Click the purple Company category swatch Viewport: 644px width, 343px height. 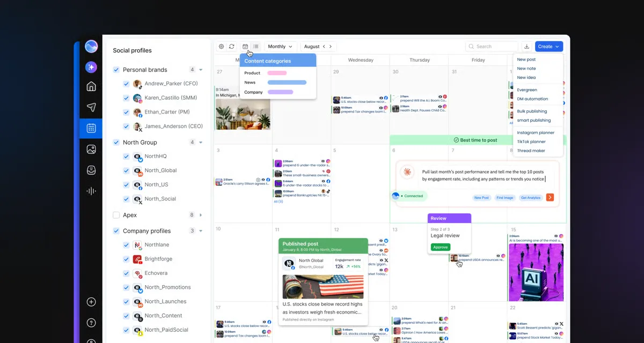pos(280,92)
